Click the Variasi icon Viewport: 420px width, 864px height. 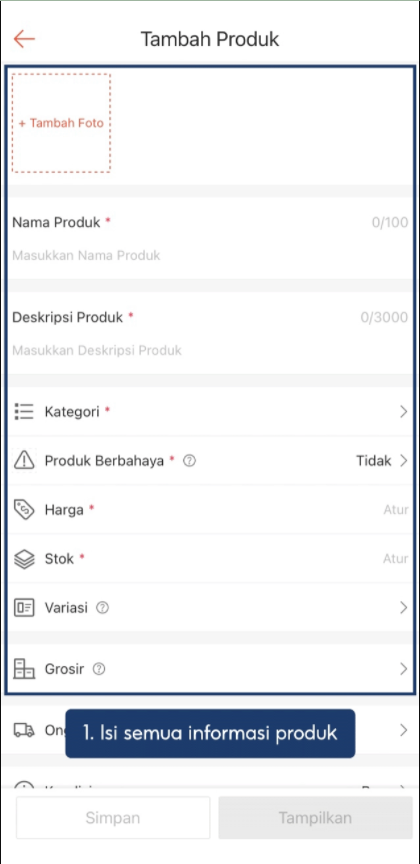(24, 608)
